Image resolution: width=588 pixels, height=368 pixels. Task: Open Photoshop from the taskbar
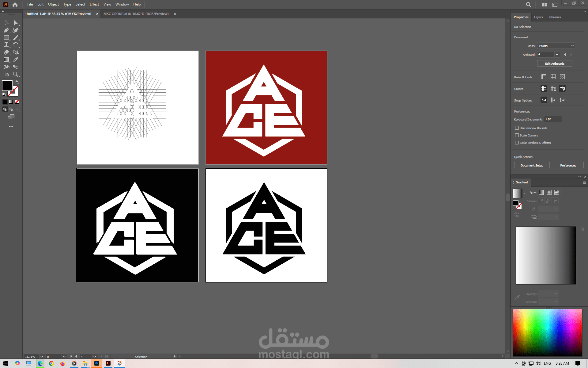[97, 363]
